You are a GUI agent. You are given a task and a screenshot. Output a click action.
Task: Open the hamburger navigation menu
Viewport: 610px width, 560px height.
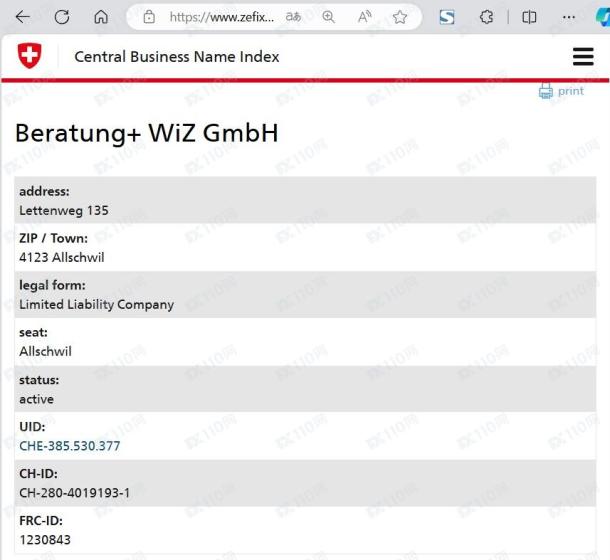(583, 57)
